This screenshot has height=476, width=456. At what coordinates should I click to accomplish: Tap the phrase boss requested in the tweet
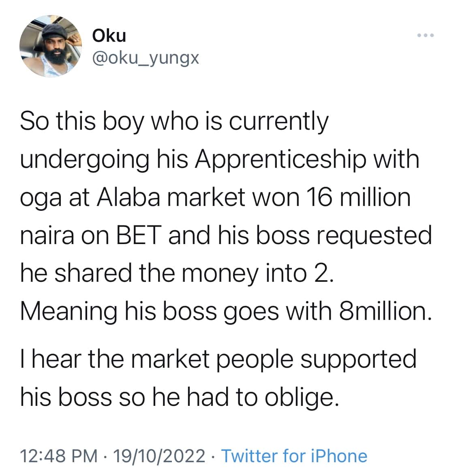click(x=344, y=236)
